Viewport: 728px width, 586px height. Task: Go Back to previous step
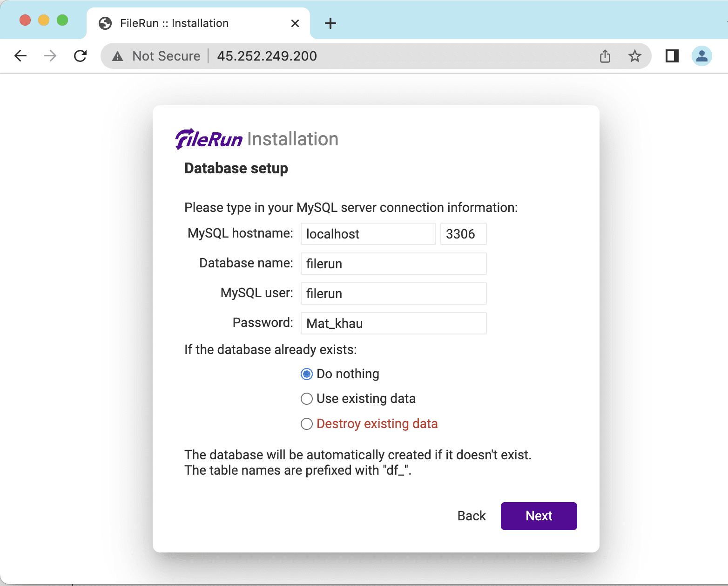tap(472, 516)
